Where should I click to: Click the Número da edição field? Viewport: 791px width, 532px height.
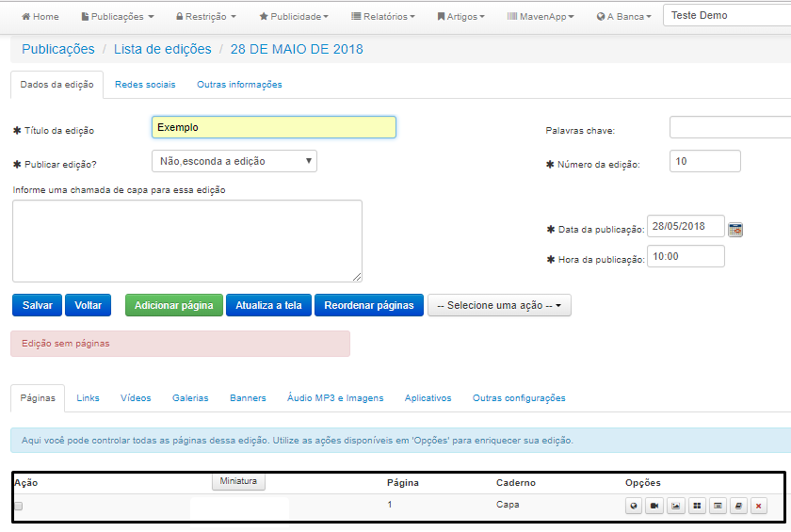coord(705,161)
